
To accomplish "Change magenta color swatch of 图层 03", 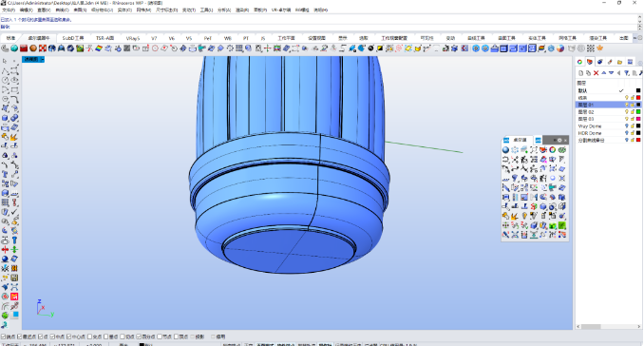I will [x=638, y=119].
